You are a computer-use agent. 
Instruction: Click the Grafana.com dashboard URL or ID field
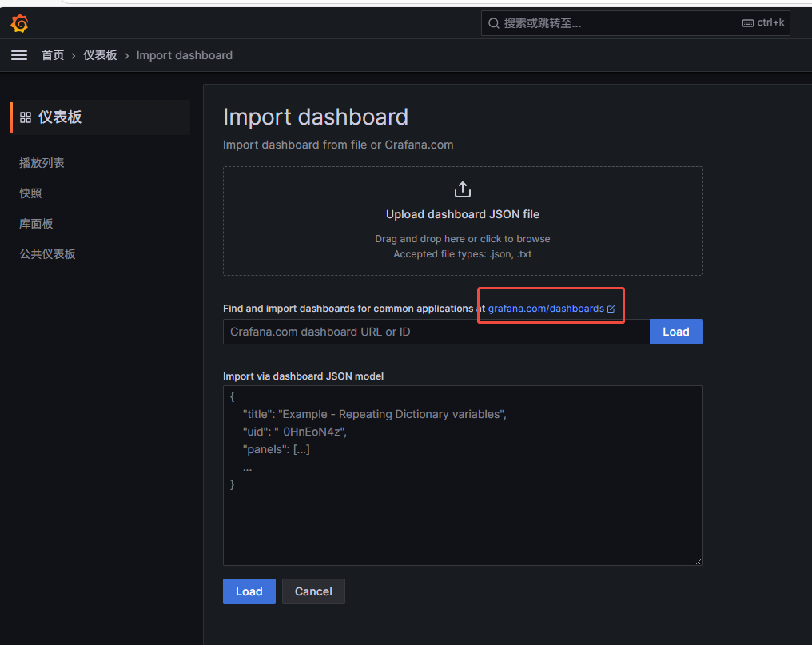pos(436,332)
